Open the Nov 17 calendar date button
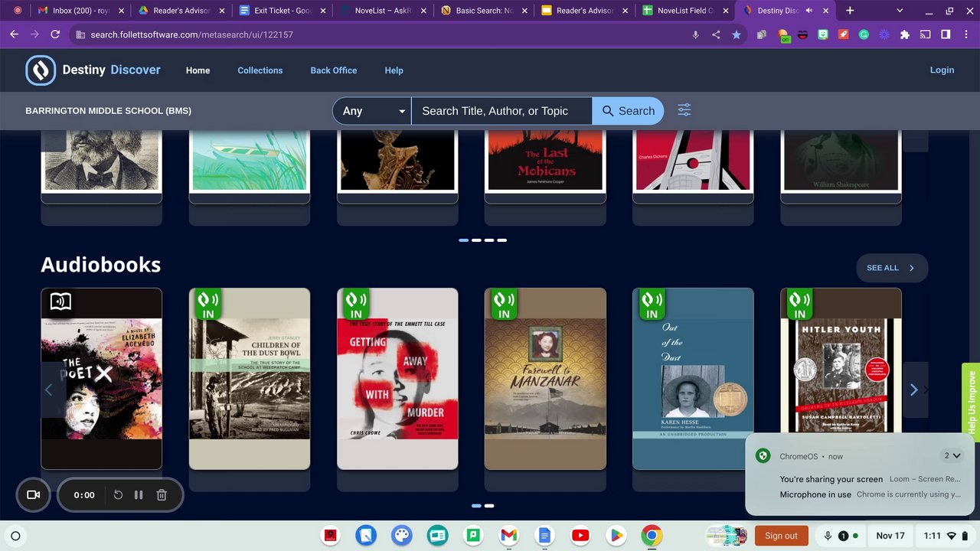 [x=890, y=536]
